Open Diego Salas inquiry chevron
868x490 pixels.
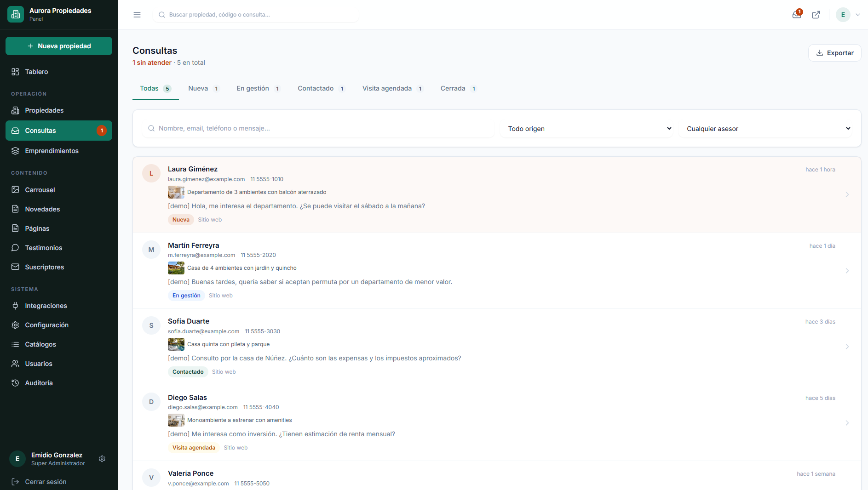pos(847,423)
